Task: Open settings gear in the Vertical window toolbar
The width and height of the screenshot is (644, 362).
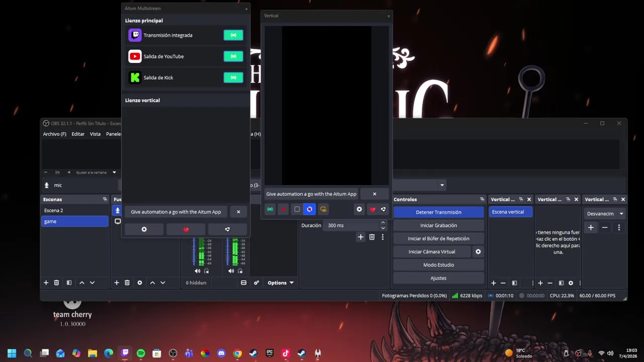Action: 359,209
